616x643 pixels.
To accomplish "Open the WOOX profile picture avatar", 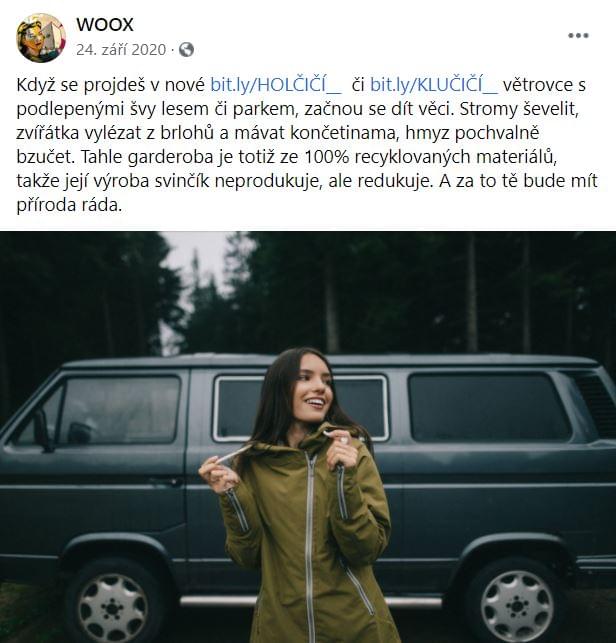I will [x=41, y=38].
